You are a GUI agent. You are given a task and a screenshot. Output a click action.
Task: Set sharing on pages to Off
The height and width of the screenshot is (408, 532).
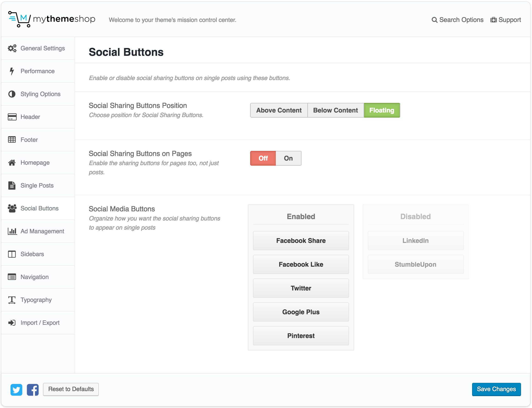point(263,158)
